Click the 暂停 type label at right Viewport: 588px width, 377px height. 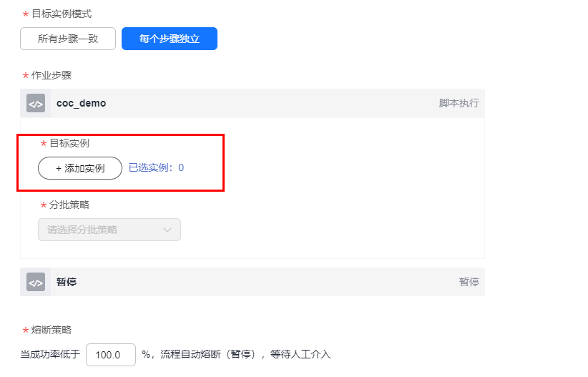point(469,282)
